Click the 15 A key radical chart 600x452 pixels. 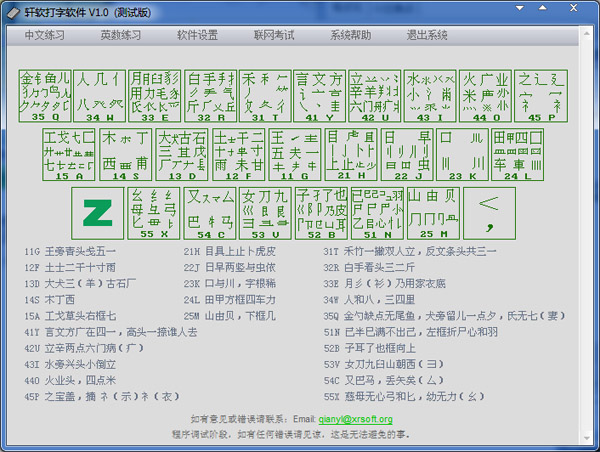[69, 153]
